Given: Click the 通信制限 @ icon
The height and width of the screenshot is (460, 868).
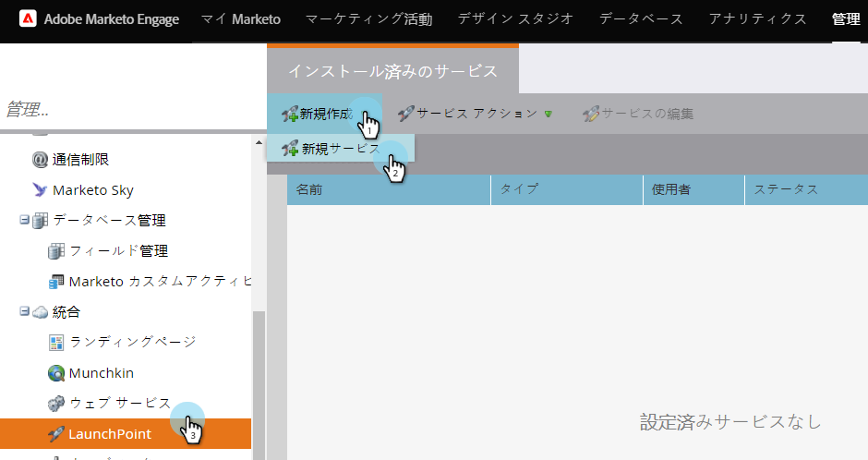Looking at the screenshot, I should point(40,160).
